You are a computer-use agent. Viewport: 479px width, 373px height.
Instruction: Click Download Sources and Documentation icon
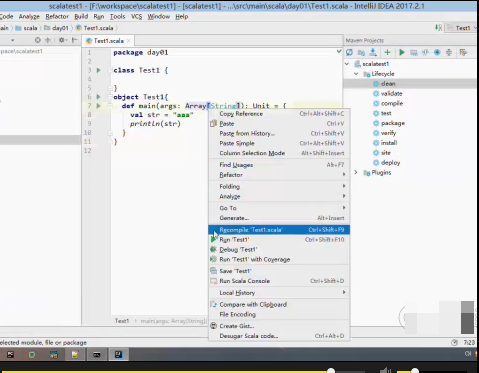pyautogui.click(x=373, y=52)
